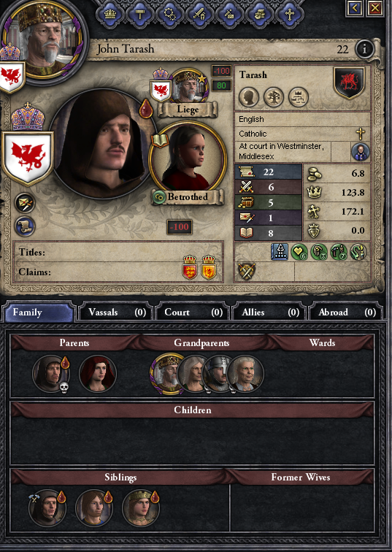This screenshot has height=552, width=392.
Task: Open the Liege portrait
Action: 189,86
